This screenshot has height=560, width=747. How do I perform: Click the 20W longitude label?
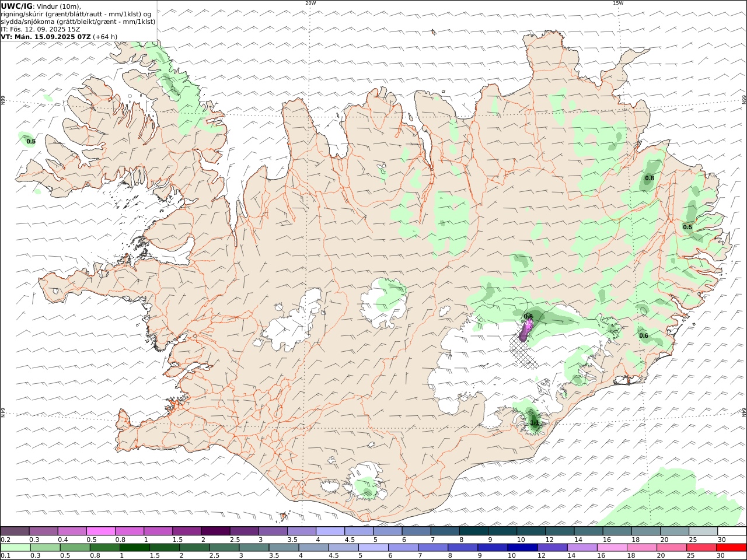point(310,3)
